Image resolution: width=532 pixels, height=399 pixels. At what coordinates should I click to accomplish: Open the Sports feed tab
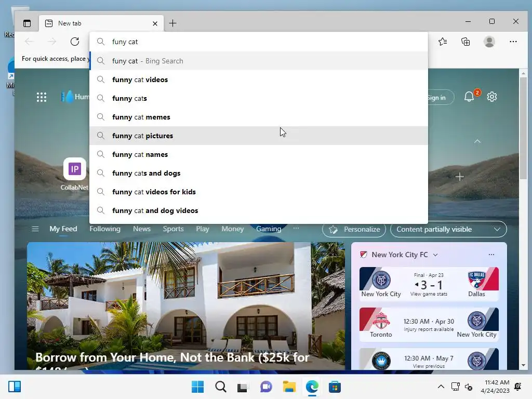(173, 229)
